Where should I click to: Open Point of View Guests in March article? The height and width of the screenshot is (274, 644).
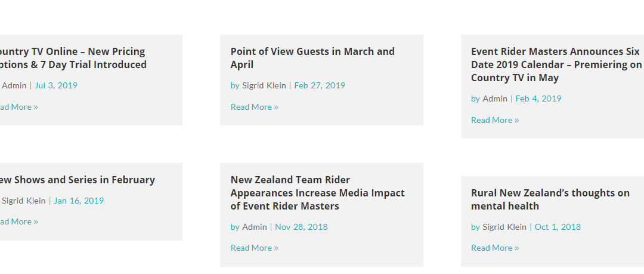point(312,58)
